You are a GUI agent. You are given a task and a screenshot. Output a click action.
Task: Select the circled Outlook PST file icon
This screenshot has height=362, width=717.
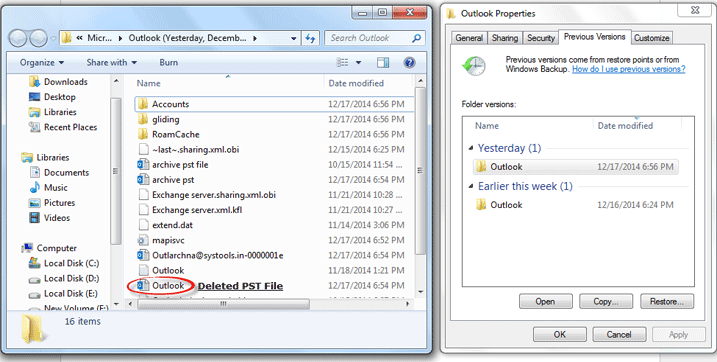coord(143,286)
